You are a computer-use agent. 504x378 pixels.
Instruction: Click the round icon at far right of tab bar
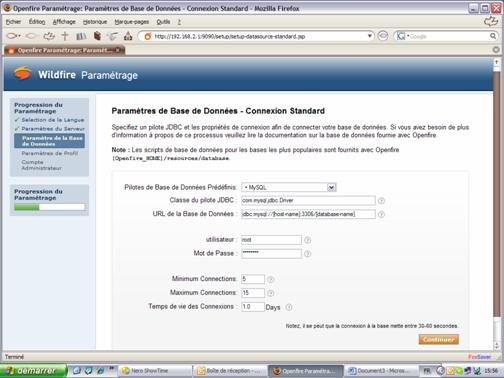point(496,50)
